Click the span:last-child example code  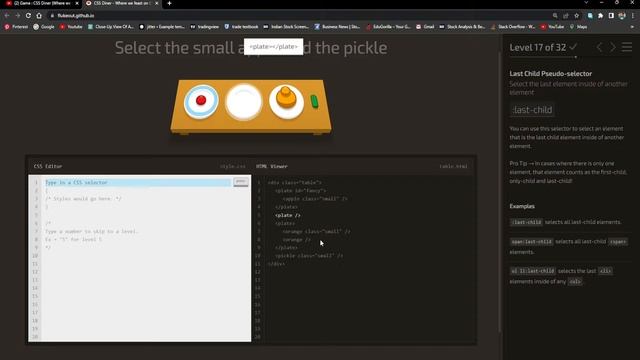point(531,242)
